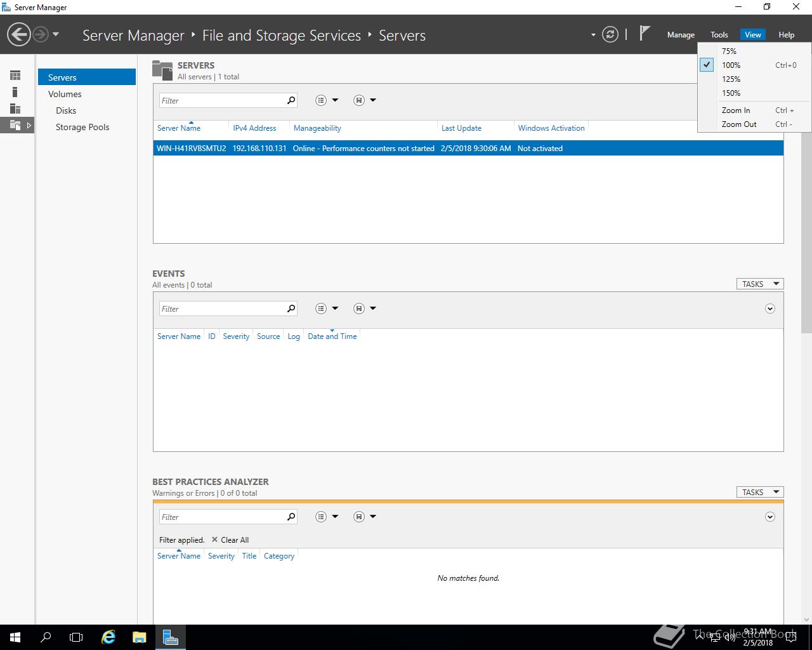Open TASKS dropdown in Events section
The image size is (812, 650).
click(760, 284)
